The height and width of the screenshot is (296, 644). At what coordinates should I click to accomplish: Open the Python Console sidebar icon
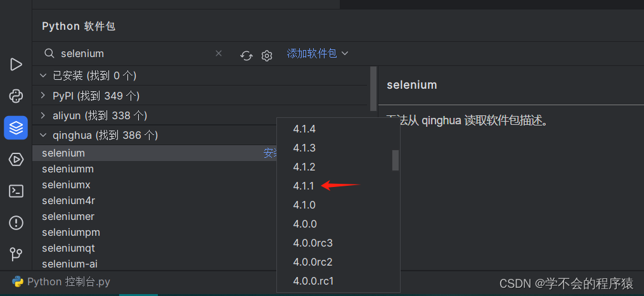16,96
